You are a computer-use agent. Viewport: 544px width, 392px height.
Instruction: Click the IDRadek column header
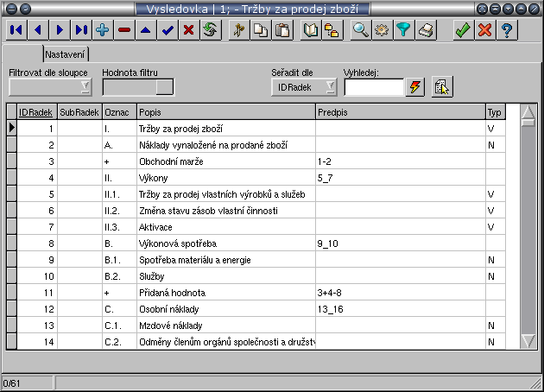(x=36, y=112)
